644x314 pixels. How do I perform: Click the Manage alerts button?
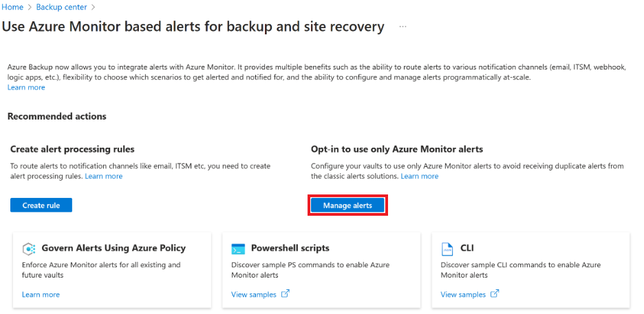(x=347, y=205)
